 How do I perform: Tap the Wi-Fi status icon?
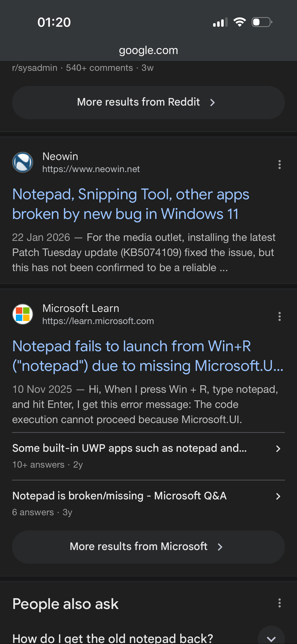pos(240,22)
